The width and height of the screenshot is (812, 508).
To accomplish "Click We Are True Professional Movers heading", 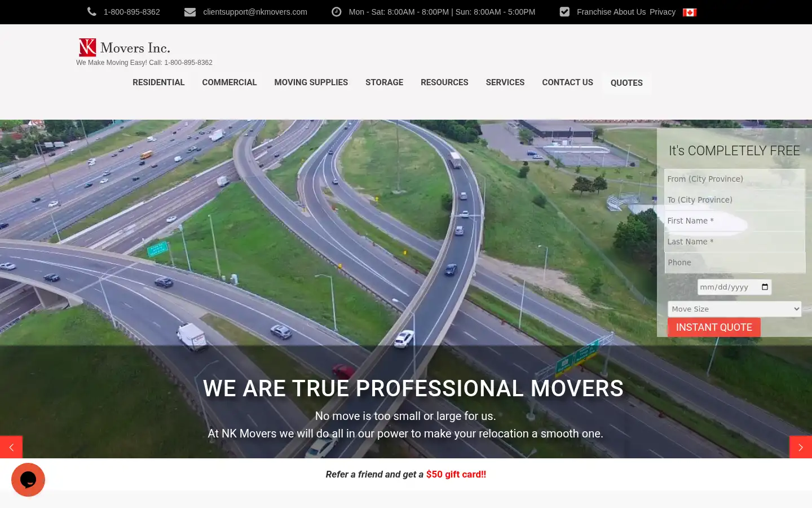I will click(413, 388).
